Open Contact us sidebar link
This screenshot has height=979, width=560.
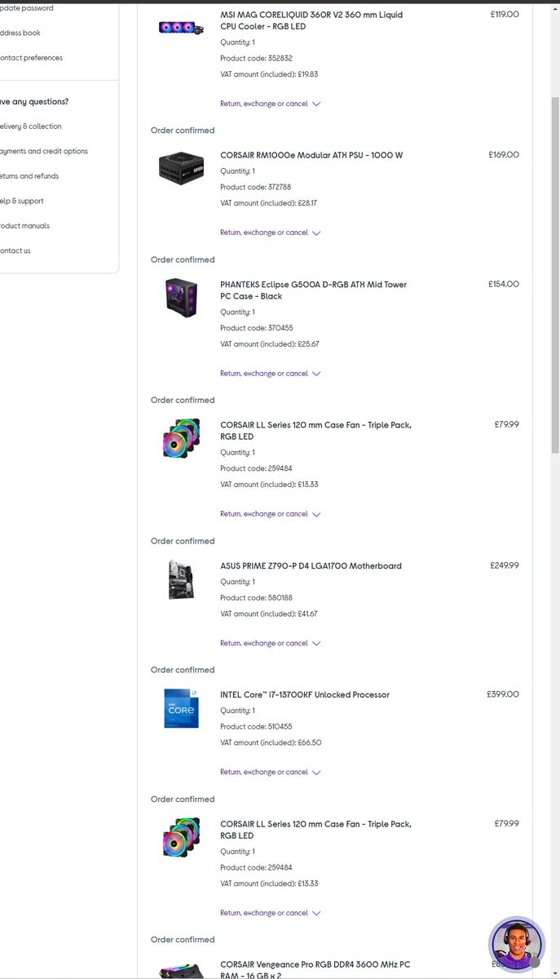tap(15, 250)
